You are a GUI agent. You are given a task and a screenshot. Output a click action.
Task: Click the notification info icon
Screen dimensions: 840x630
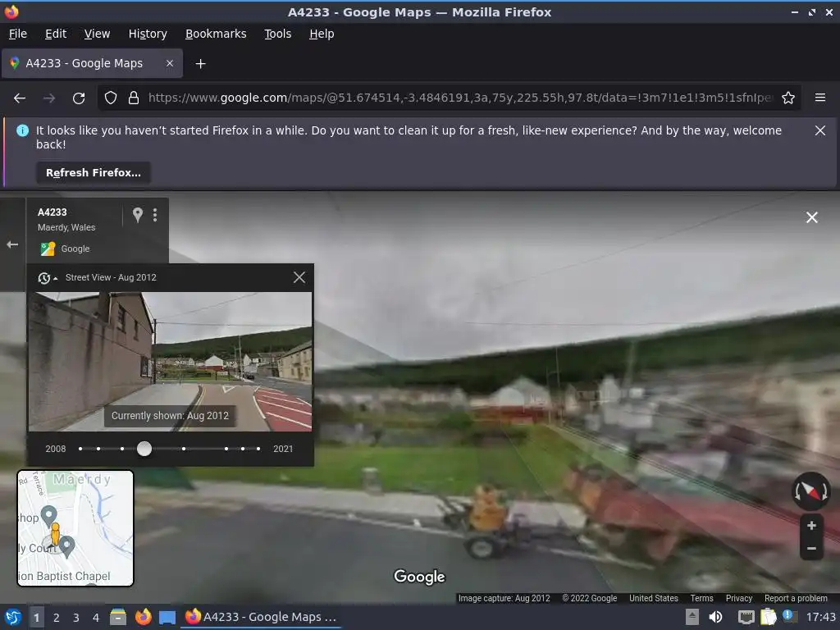point(22,130)
